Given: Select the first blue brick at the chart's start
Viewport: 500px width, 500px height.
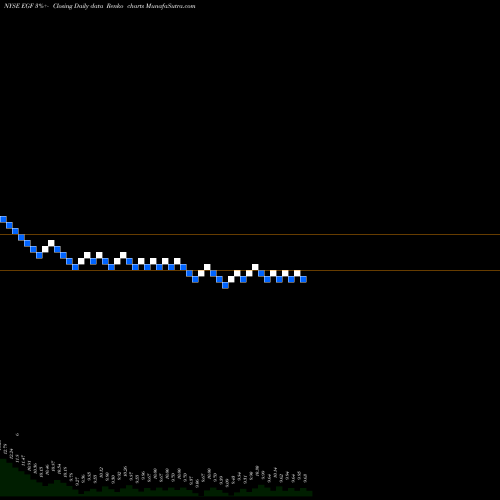Looking at the screenshot, I should (3, 219).
